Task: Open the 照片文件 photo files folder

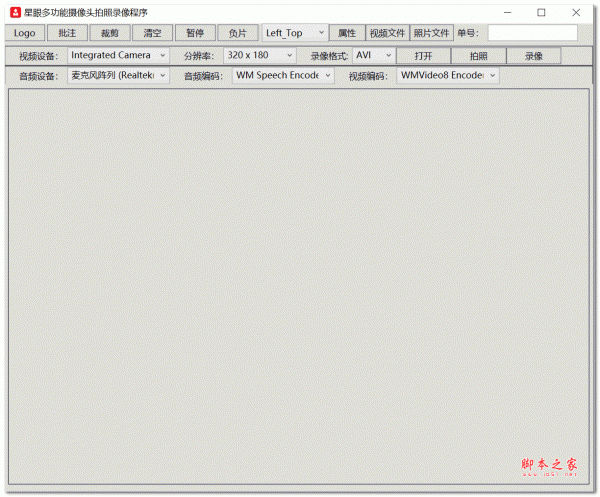Action: [x=431, y=33]
